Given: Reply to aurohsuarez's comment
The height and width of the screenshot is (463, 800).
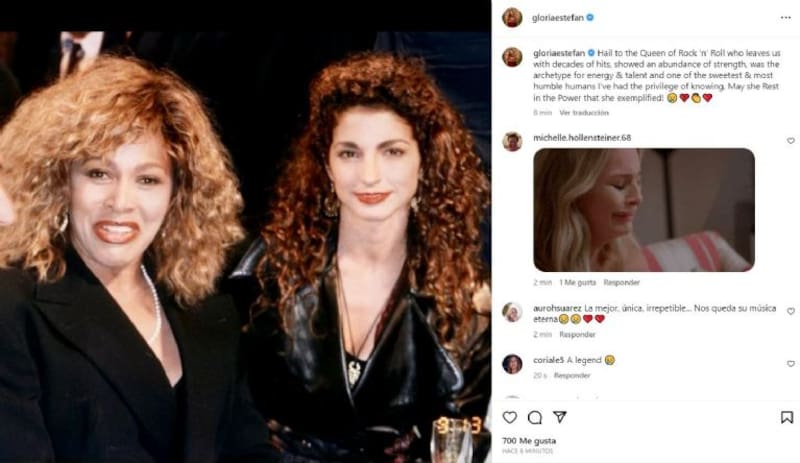Looking at the screenshot, I should click(577, 334).
